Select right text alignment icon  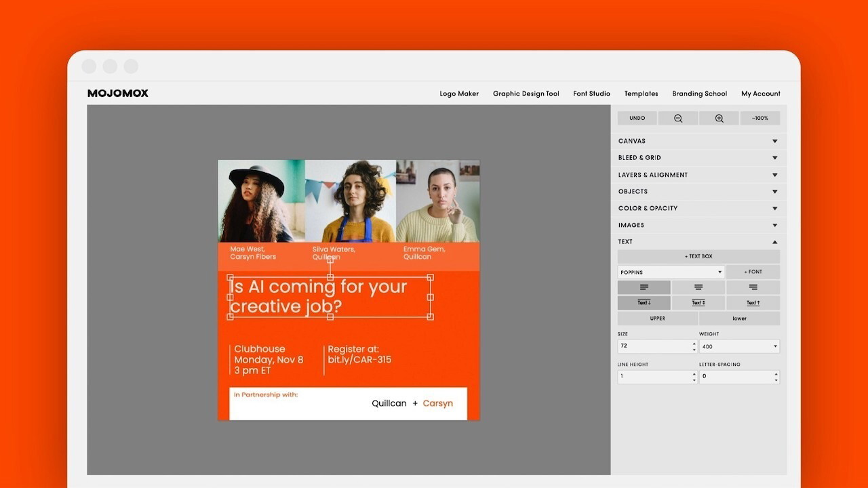(x=753, y=287)
